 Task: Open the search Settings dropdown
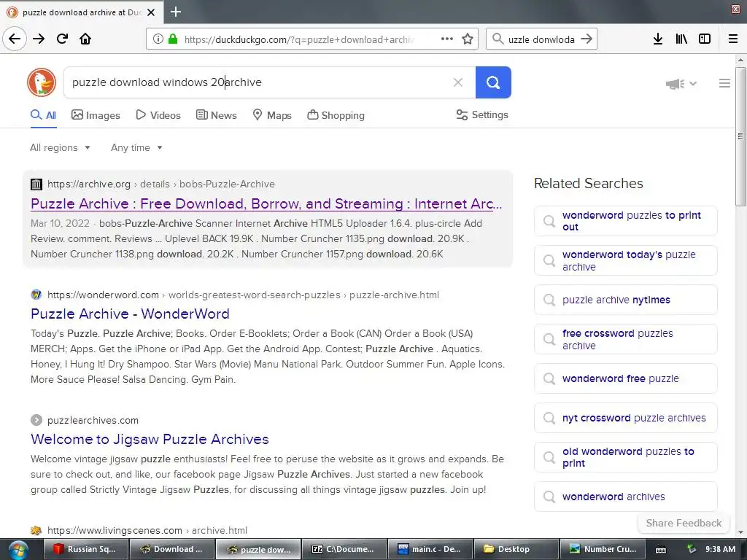pyautogui.click(x=482, y=114)
